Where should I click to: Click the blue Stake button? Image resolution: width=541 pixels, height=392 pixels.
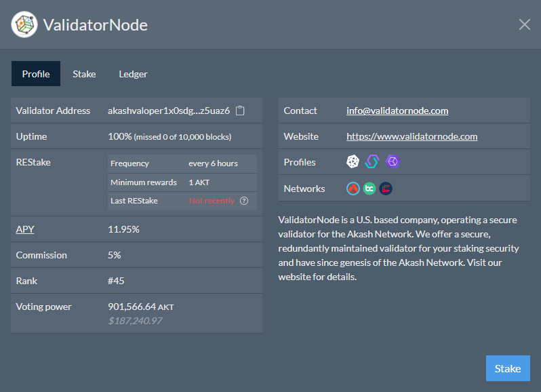pyautogui.click(x=508, y=368)
